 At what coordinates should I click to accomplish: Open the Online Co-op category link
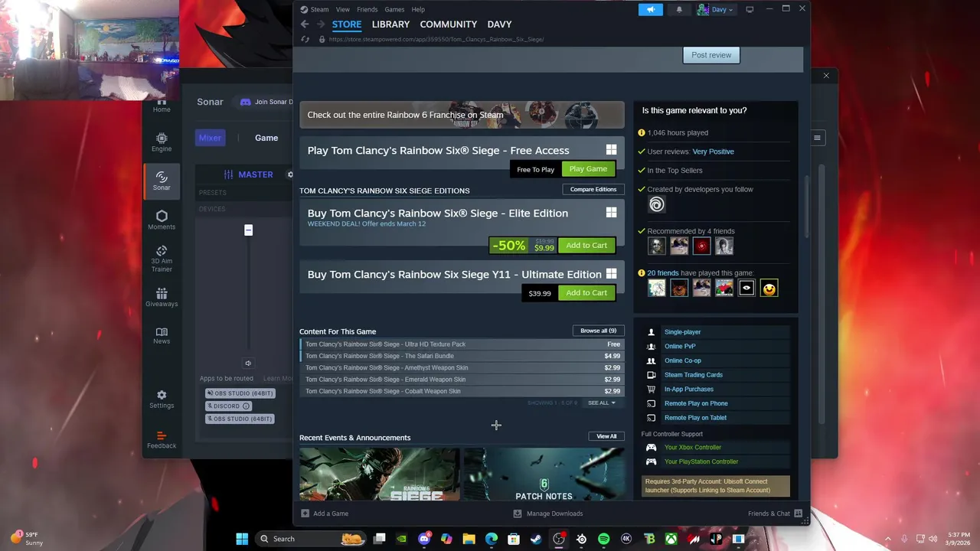(x=683, y=360)
